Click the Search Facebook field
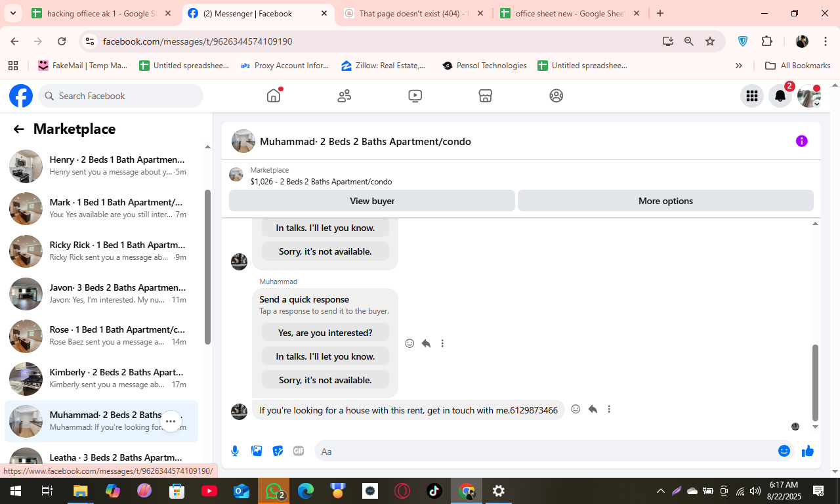 [x=121, y=96]
